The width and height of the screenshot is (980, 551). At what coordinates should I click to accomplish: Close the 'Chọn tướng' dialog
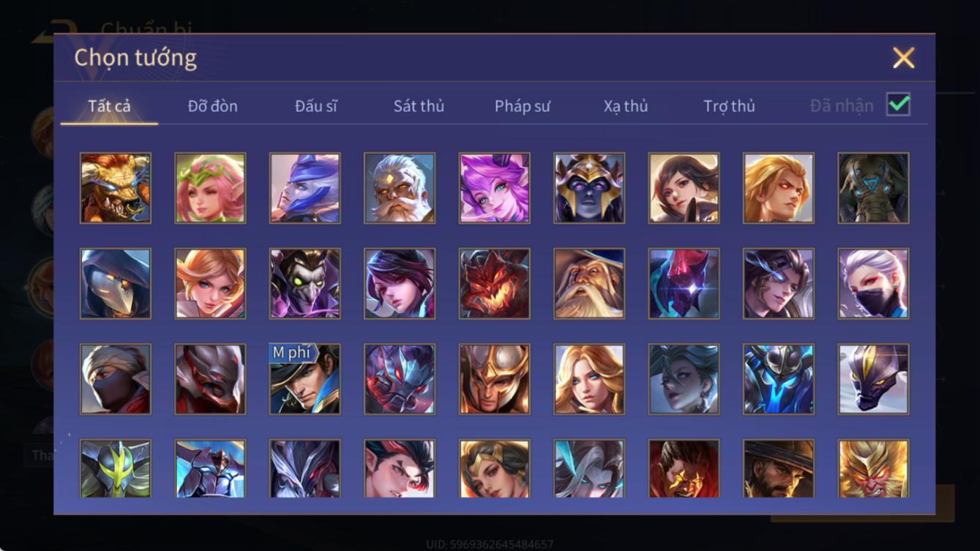point(903,58)
